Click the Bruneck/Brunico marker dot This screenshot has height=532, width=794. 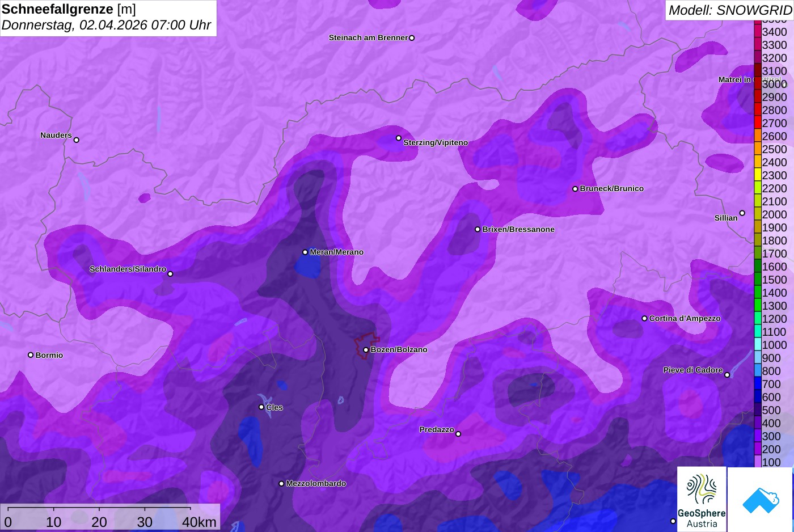click(x=575, y=189)
